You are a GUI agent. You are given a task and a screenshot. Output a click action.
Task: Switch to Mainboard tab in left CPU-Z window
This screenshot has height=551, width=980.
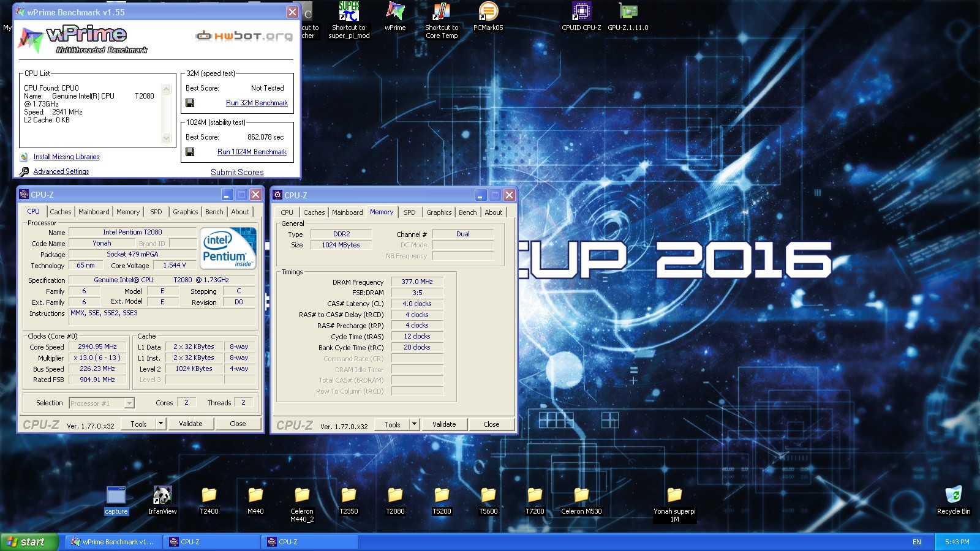[x=94, y=212]
